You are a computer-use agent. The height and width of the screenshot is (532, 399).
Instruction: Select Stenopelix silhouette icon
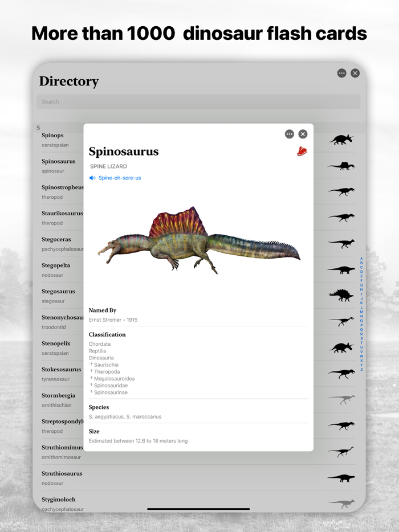click(x=341, y=347)
